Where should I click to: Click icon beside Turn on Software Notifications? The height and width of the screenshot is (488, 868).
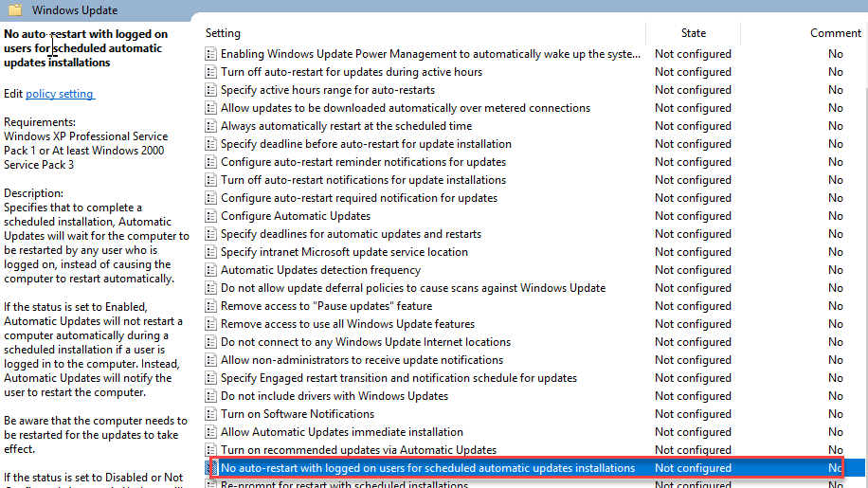click(x=210, y=413)
